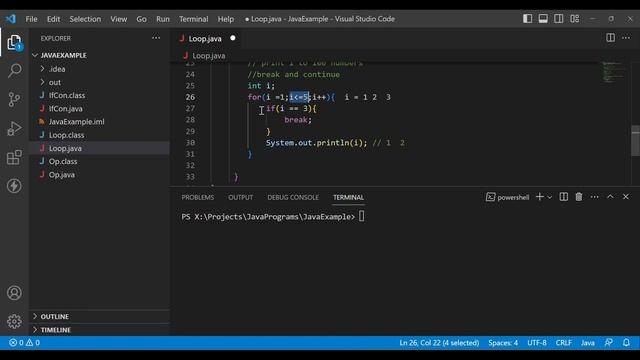
Task: Toggle the primary sidebar visibility
Action: tap(527, 19)
